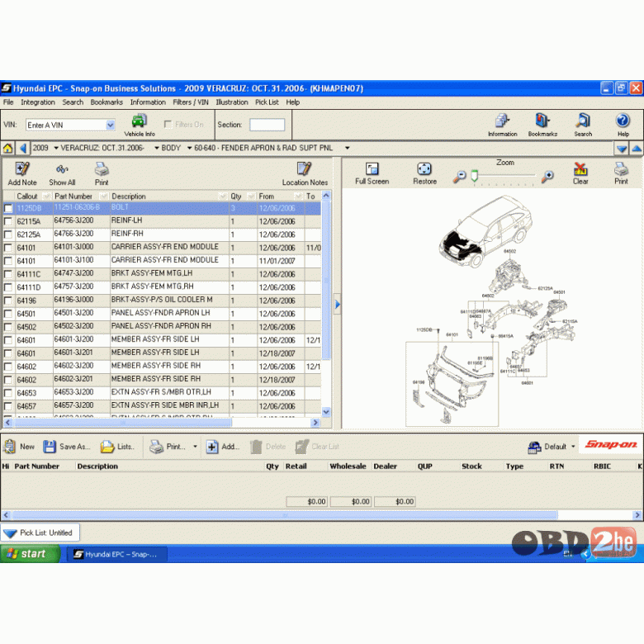Image resolution: width=644 pixels, height=644 pixels.
Task: Click the Add part to pick list icon
Action: click(212, 447)
